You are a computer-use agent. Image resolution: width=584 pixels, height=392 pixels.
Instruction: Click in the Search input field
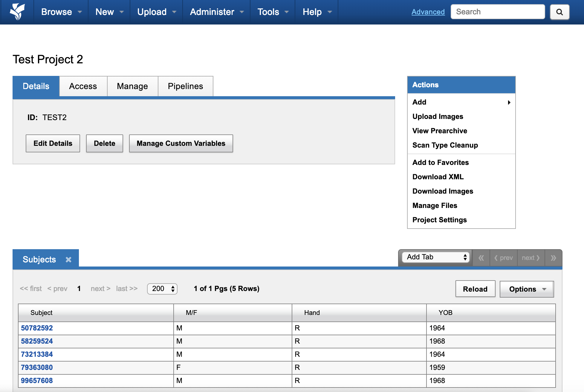pos(498,12)
